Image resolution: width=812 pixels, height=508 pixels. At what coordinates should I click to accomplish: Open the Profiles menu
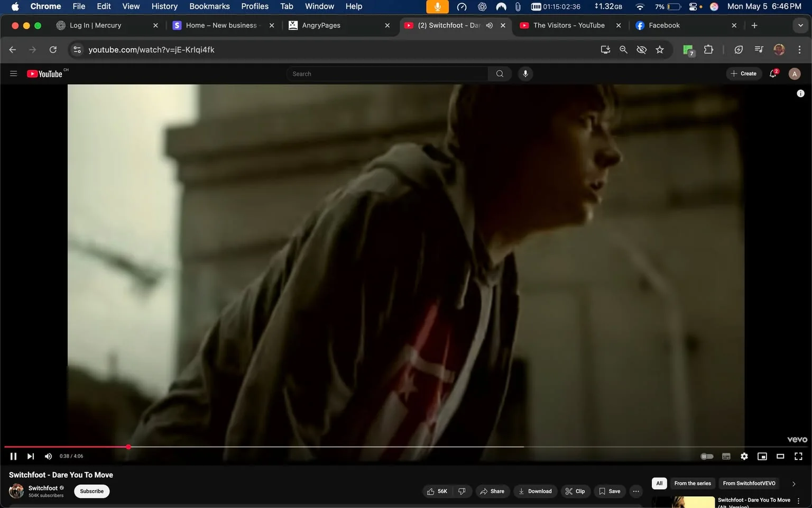click(x=255, y=6)
